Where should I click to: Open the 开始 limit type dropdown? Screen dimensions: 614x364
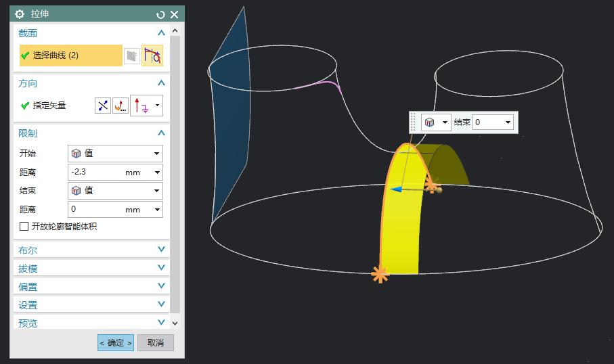(115, 154)
